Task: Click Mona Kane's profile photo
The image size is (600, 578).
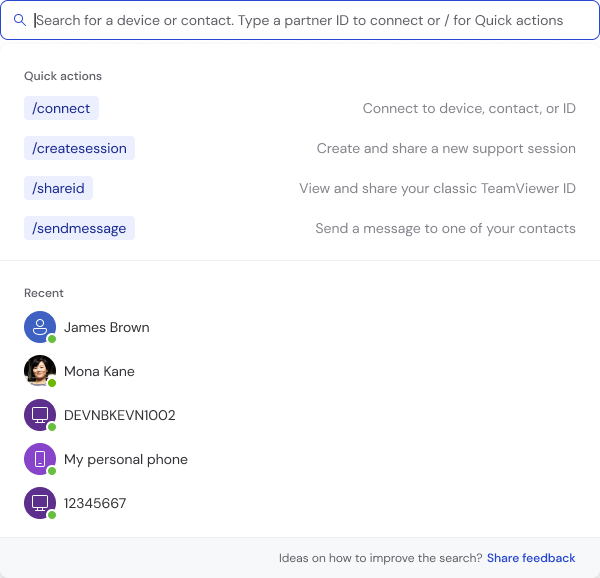Action: (x=39, y=371)
